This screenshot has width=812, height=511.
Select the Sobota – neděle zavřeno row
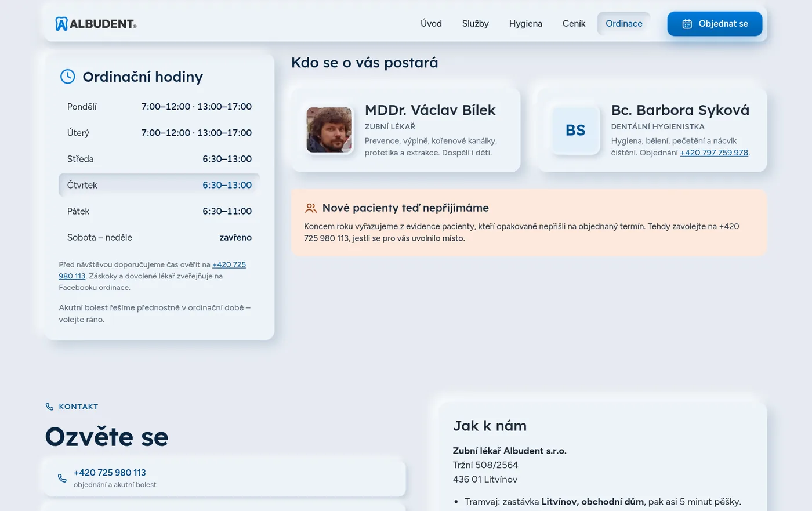pyautogui.click(x=159, y=237)
